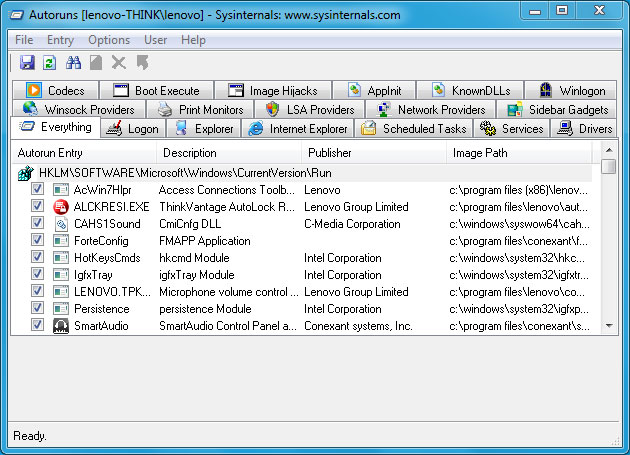The height and width of the screenshot is (455, 630).
Task: Click the red ALCKRESI.EXE entry icon
Action: pyautogui.click(x=60, y=207)
